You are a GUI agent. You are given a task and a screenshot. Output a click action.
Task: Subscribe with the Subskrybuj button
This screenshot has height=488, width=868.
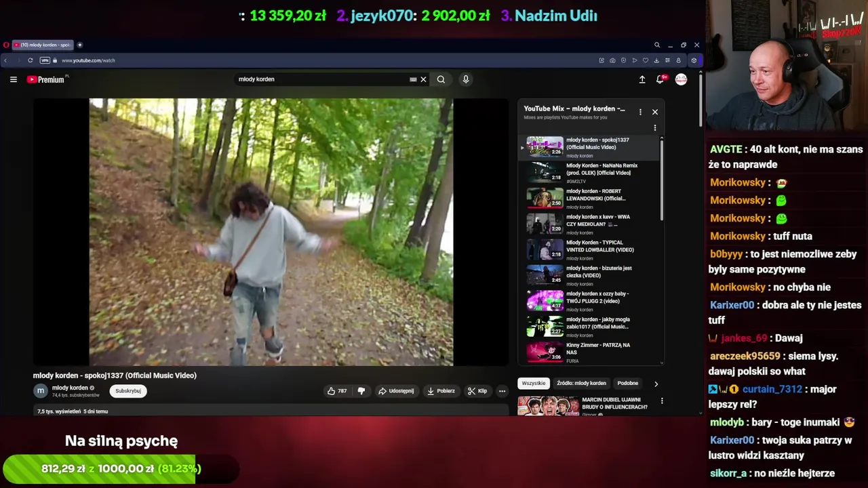click(x=128, y=391)
